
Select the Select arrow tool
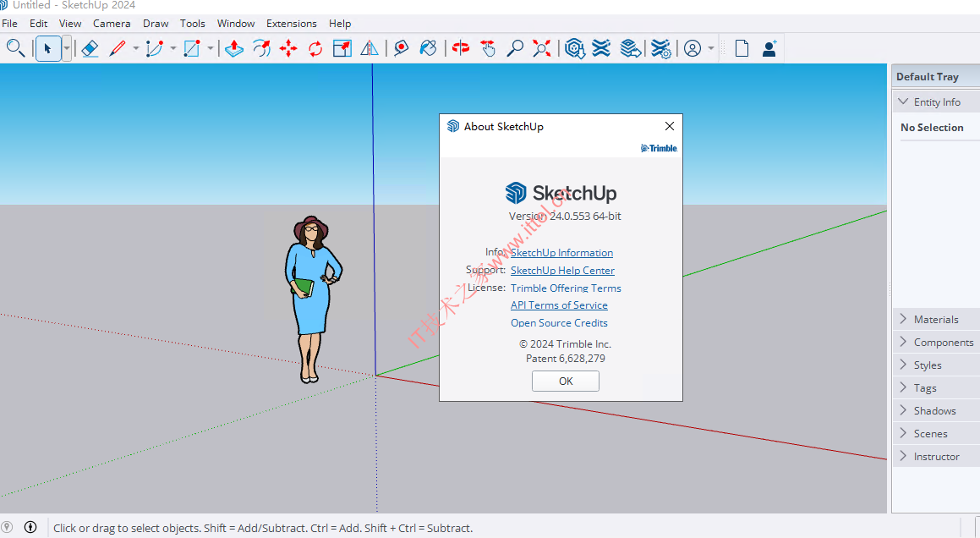pos(48,48)
